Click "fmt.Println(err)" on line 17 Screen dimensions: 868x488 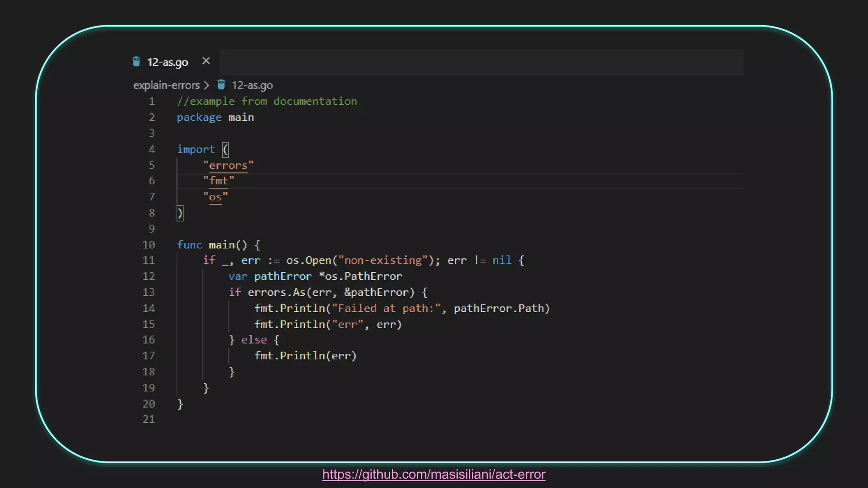coord(306,356)
